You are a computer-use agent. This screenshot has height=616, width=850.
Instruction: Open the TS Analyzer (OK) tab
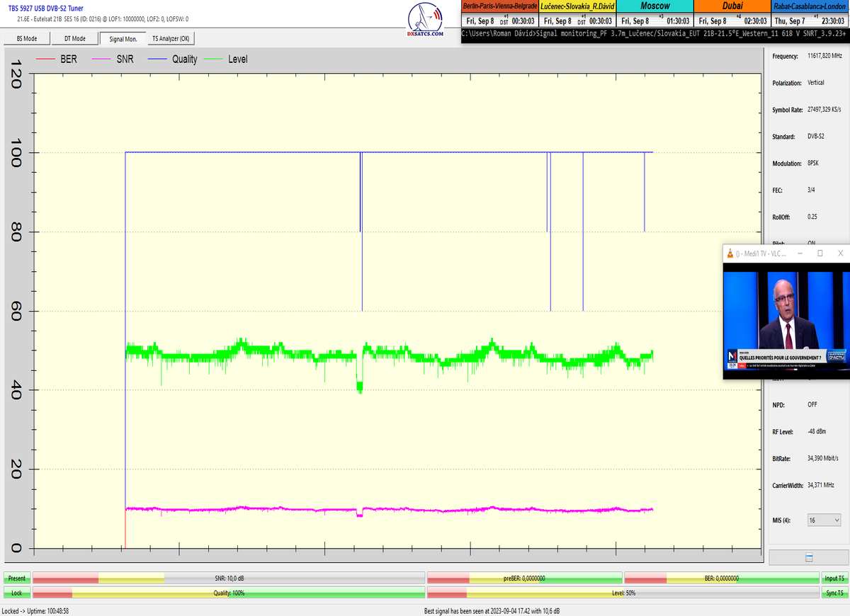pyautogui.click(x=171, y=39)
